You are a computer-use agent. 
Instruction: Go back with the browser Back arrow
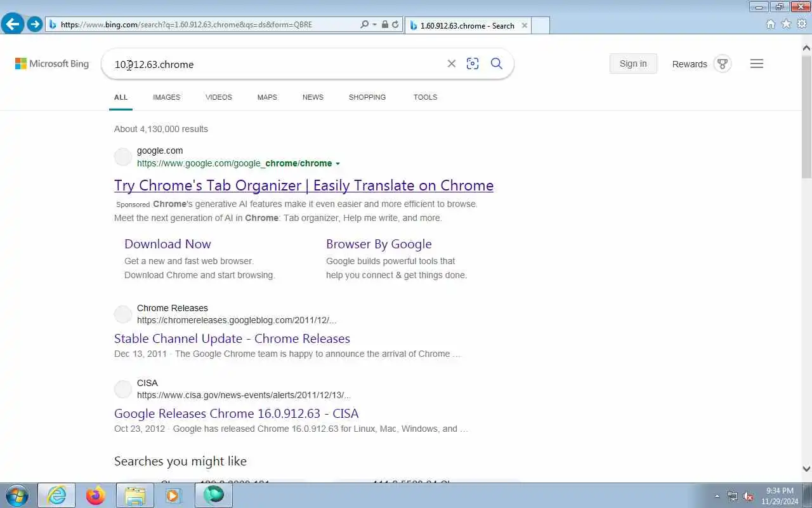[x=13, y=25]
